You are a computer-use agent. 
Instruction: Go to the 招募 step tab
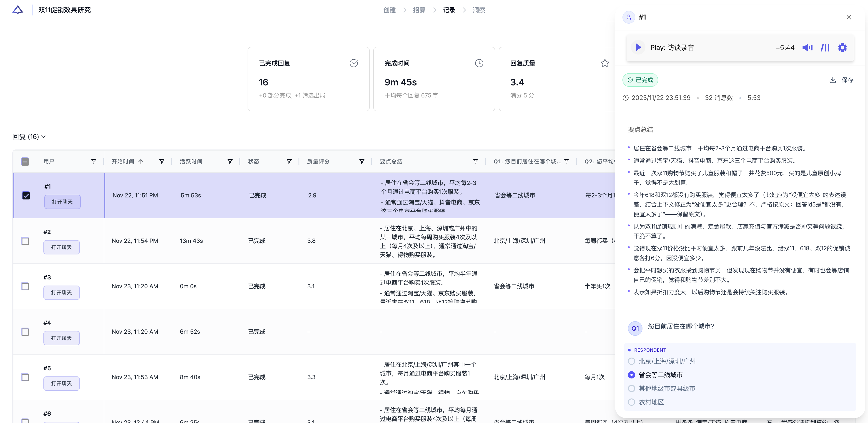click(x=419, y=10)
